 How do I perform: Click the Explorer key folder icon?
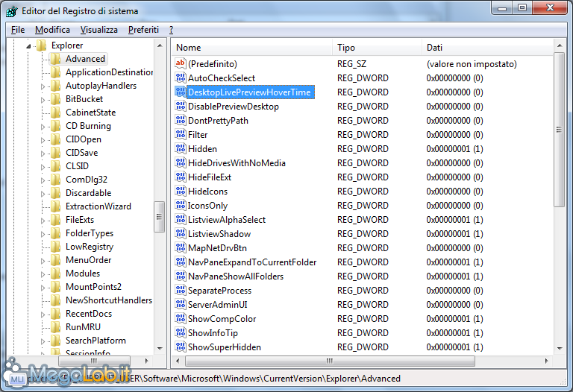tap(42, 45)
